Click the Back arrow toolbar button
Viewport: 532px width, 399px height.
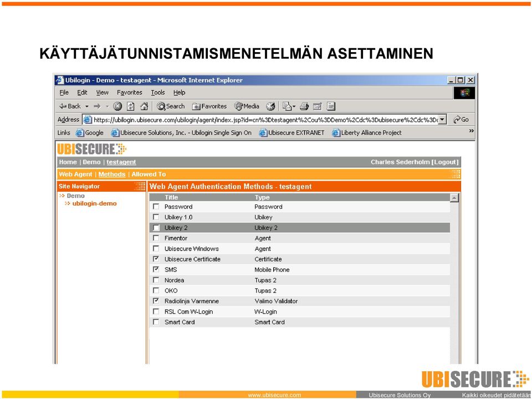tap(70, 106)
